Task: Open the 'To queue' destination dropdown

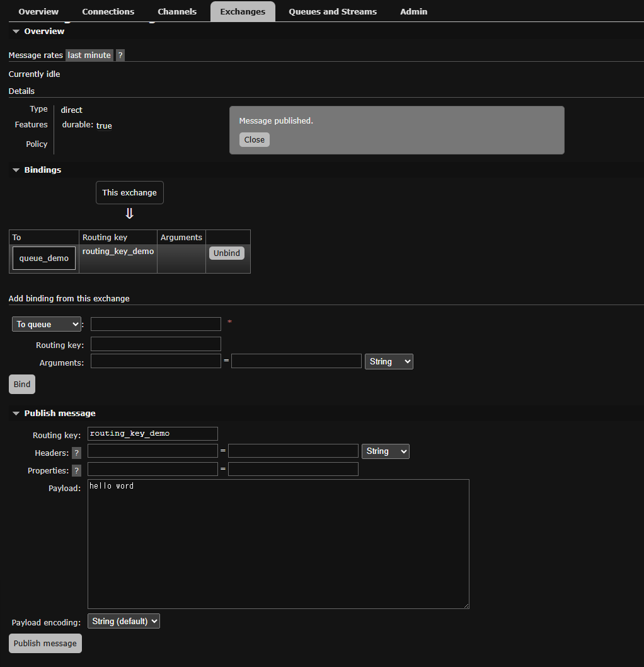Action: pyautogui.click(x=47, y=324)
